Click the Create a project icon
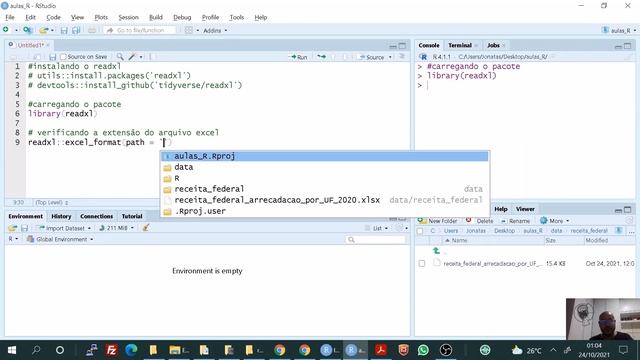The height and width of the screenshot is (360, 640). [x=27, y=30]
